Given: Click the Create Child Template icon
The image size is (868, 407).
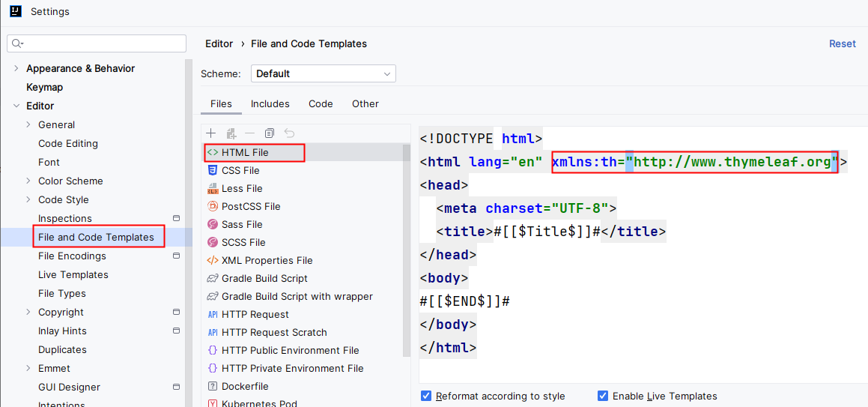Looking at the screenshot, I should (231, 133).
